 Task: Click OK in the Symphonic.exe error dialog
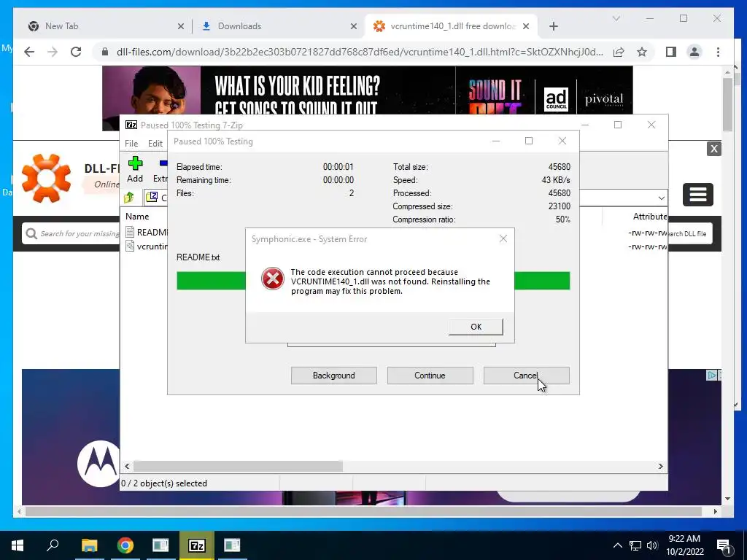[476, 327]
